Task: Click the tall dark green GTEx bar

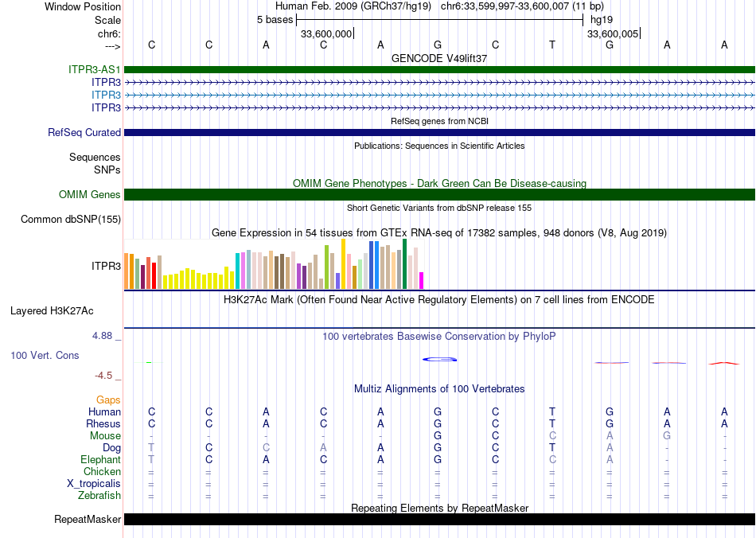Action: tap(404, 263)
